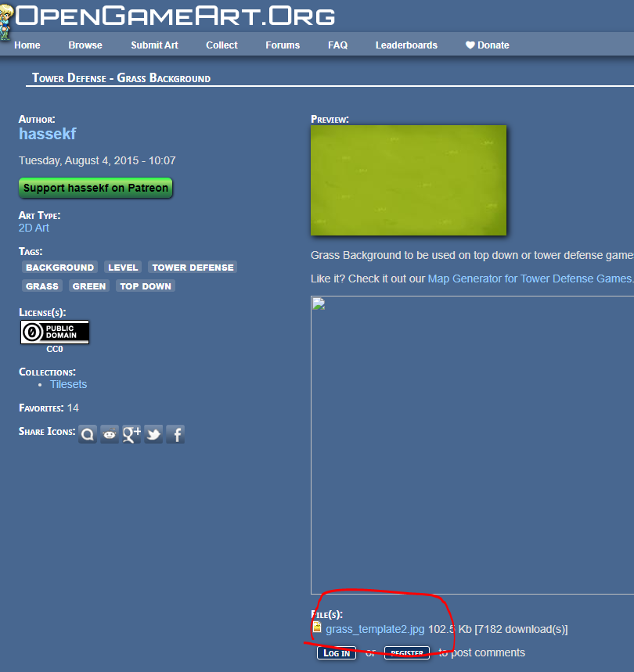The image size is (634, 672).
Task: Click the Log In button
Action: pyautogui.click(x=337, y=653)
